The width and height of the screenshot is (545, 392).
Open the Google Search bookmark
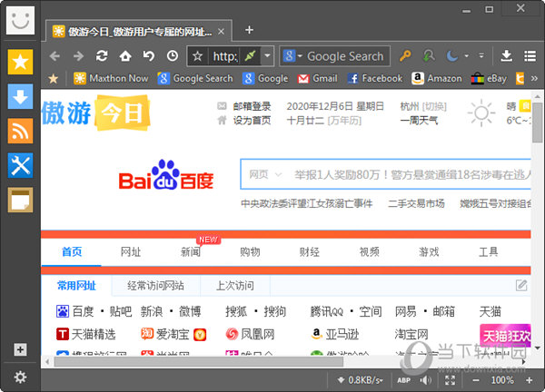[195, 78]
